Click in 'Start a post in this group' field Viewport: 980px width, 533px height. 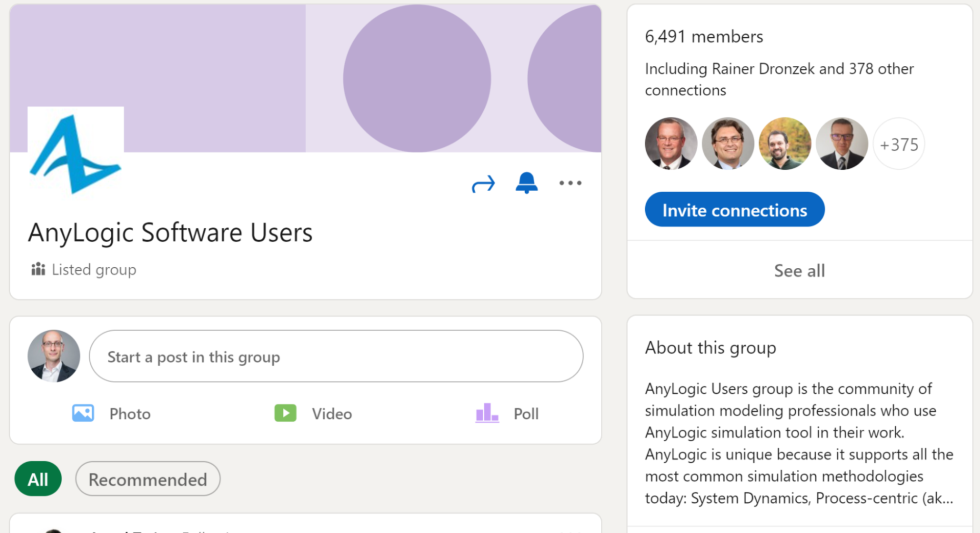pos(336,356)
